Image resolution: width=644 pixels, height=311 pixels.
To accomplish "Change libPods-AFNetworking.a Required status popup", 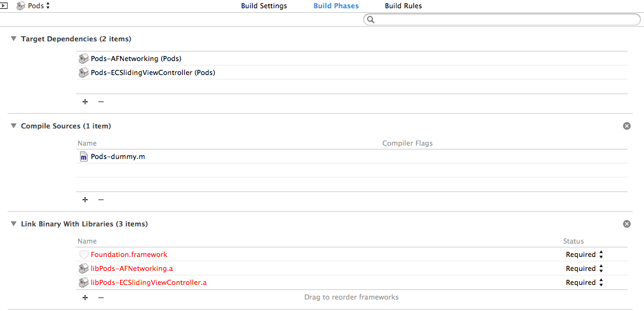I will coord(584,268).
